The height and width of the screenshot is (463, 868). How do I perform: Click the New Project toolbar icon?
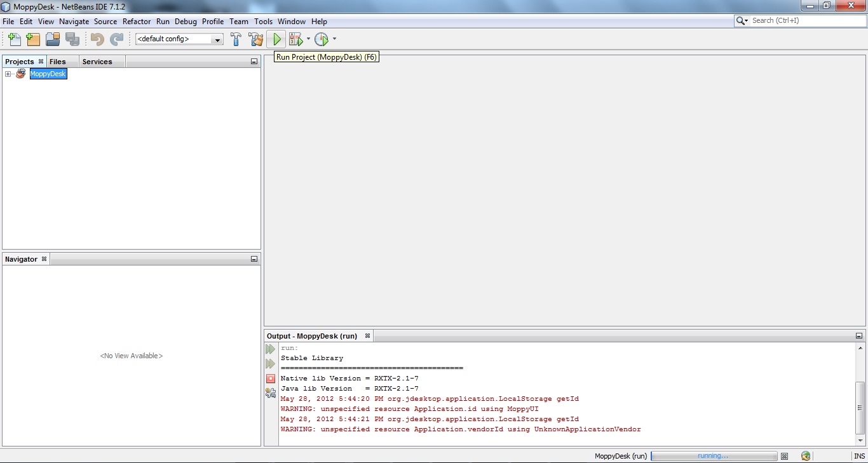click(33, 39)
